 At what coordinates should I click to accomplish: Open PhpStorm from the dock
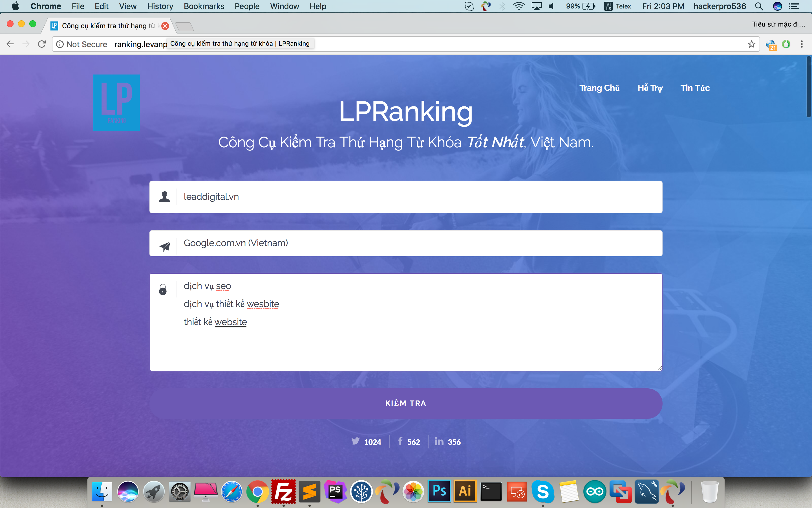[335, 492]
